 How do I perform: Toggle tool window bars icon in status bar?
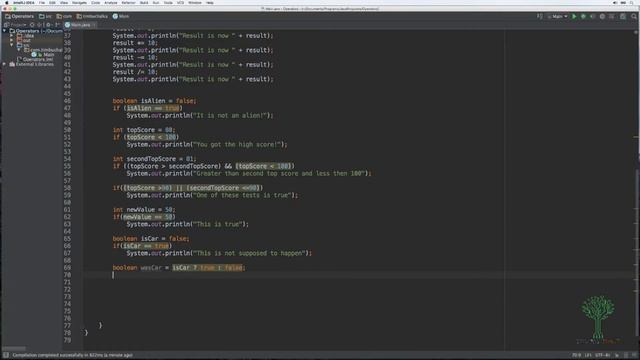tap(6, 355)
